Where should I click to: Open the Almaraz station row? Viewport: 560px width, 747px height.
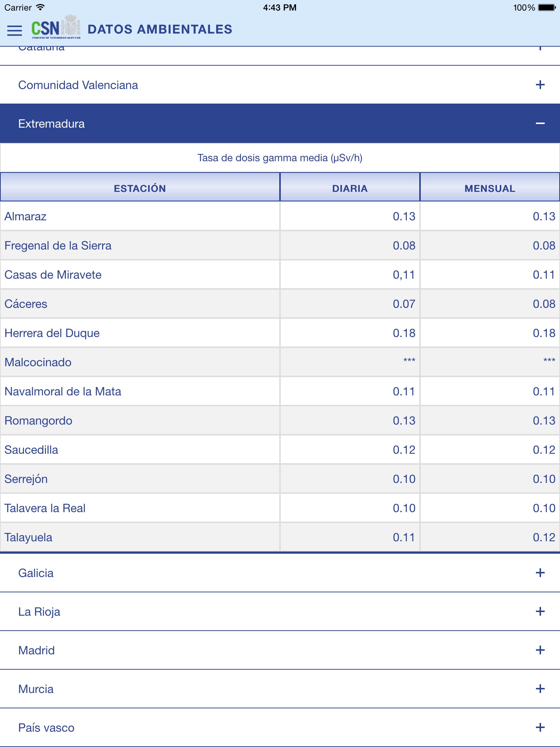click(26, 216)
